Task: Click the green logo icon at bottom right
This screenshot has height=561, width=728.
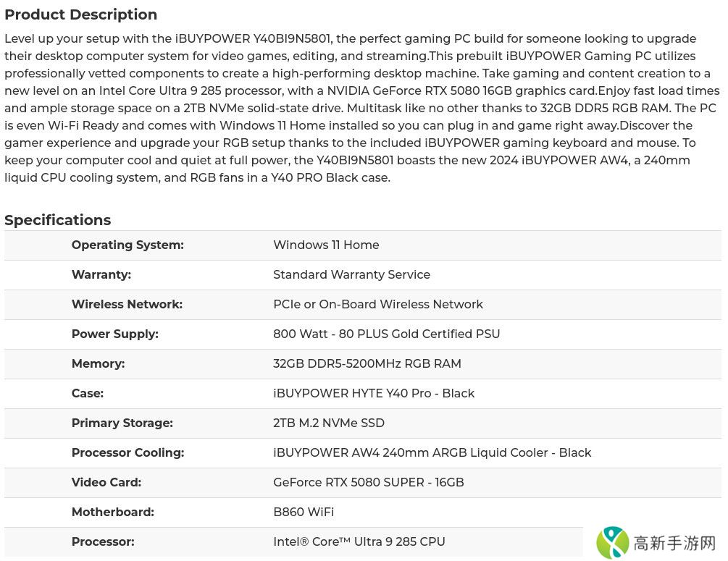Action: (x=613, y=542)
